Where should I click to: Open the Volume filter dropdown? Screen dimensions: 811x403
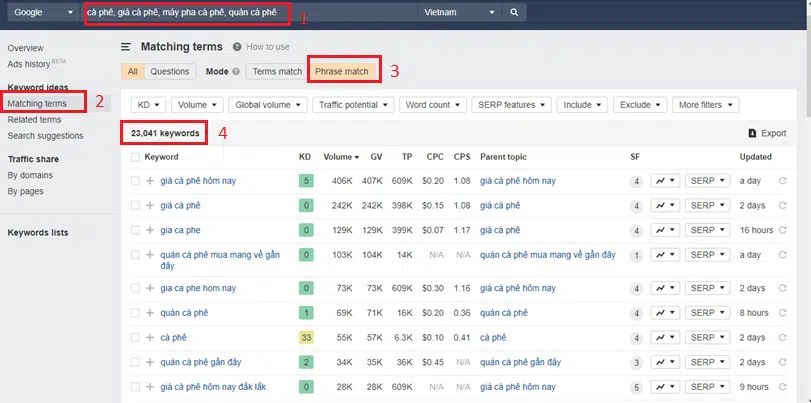(198, 105)
